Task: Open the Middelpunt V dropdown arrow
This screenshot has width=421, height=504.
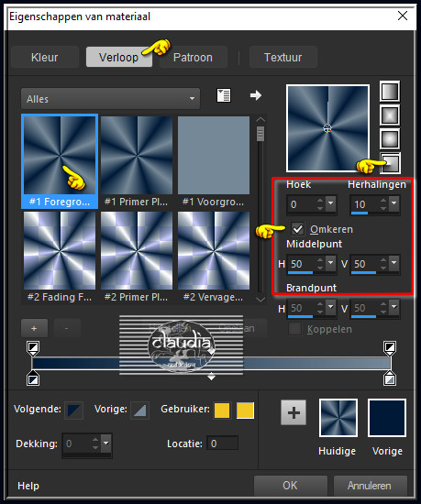Action: tap(394, 264)
